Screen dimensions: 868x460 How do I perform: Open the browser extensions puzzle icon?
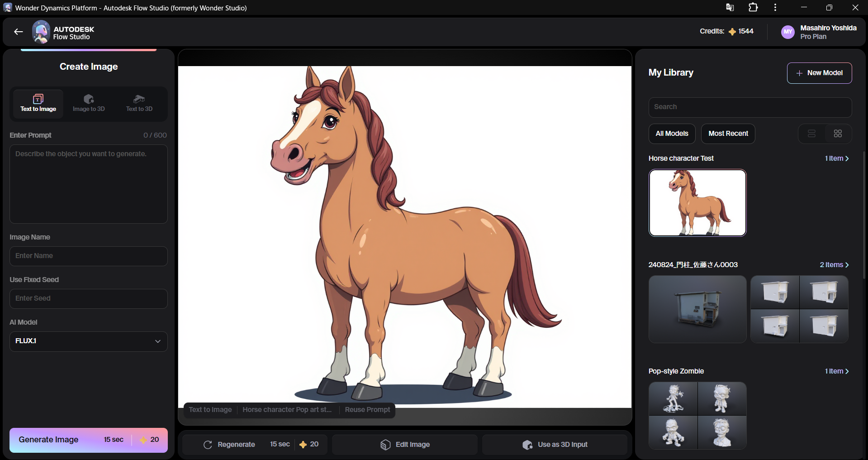tap(753, 8)
